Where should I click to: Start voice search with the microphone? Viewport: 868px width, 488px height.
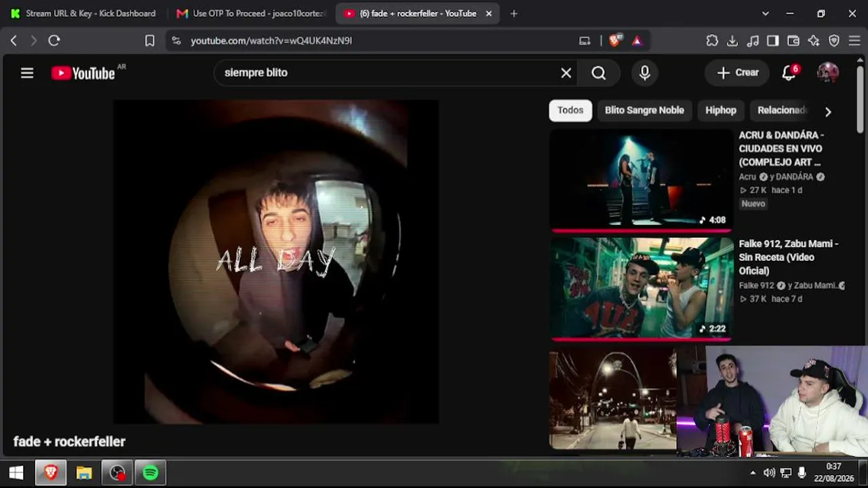coord(645,73)
